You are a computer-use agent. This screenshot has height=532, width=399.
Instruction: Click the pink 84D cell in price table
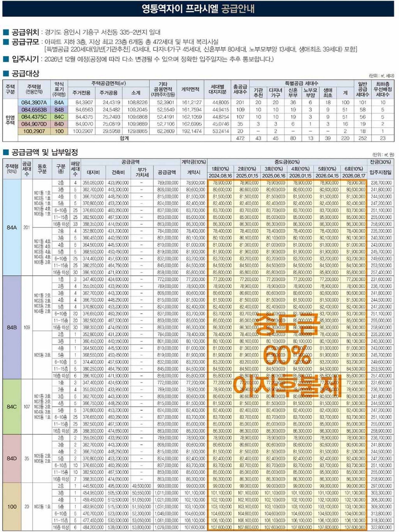[12, 458]
